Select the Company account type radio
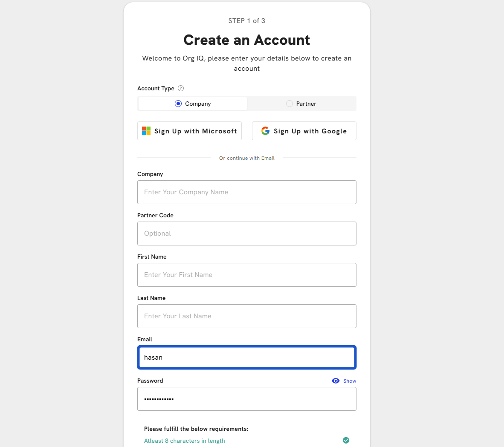 tap(178, 104)
